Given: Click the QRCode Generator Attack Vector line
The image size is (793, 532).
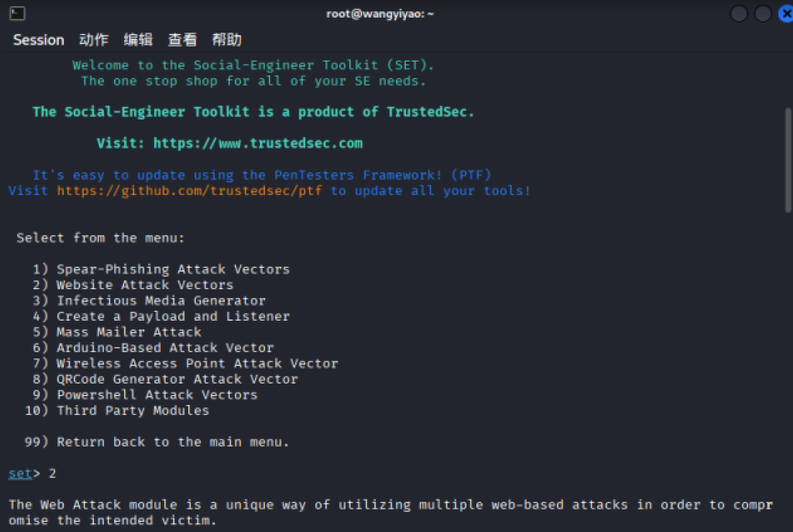Looking at the screenshot, I should pos(177,379).
